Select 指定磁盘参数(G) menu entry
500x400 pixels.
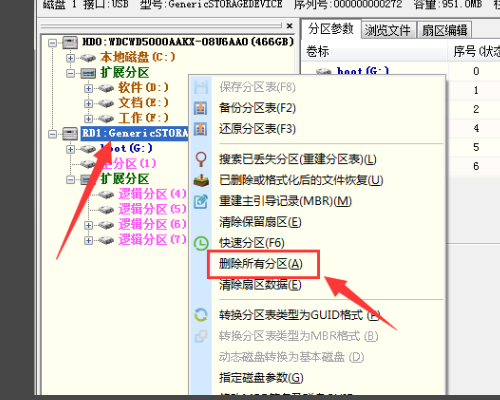(261, 378)
